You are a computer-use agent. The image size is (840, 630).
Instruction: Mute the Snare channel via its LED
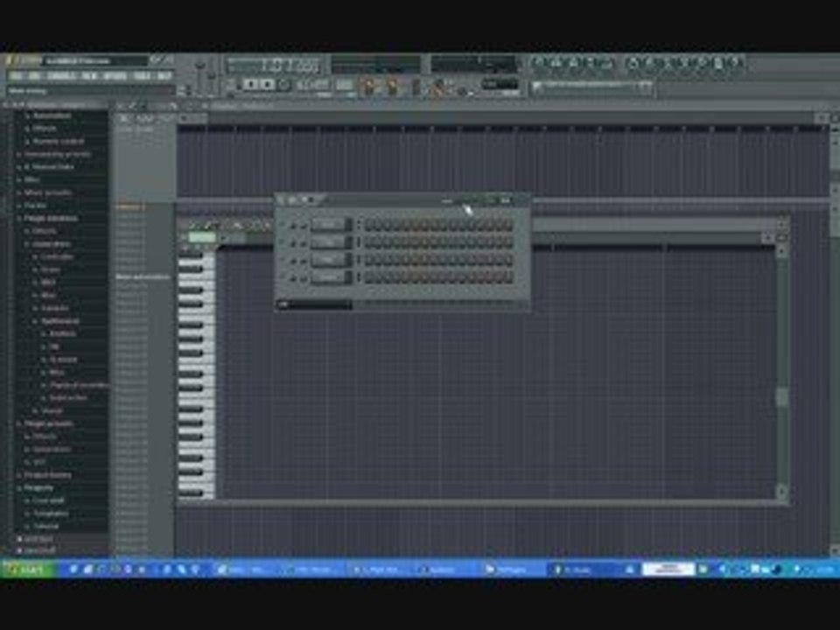pos(283,277)
